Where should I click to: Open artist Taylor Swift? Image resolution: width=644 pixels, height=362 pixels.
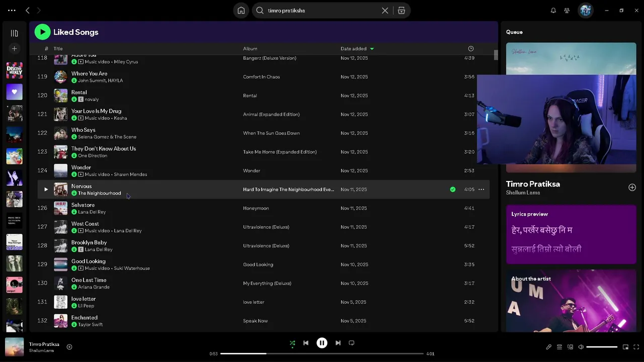click(x=90, y=325)
